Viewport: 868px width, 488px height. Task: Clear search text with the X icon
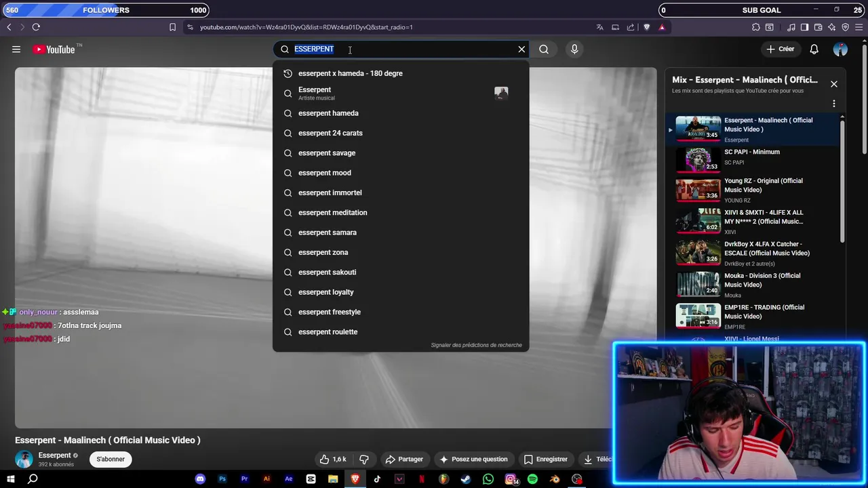coord(521,49)
